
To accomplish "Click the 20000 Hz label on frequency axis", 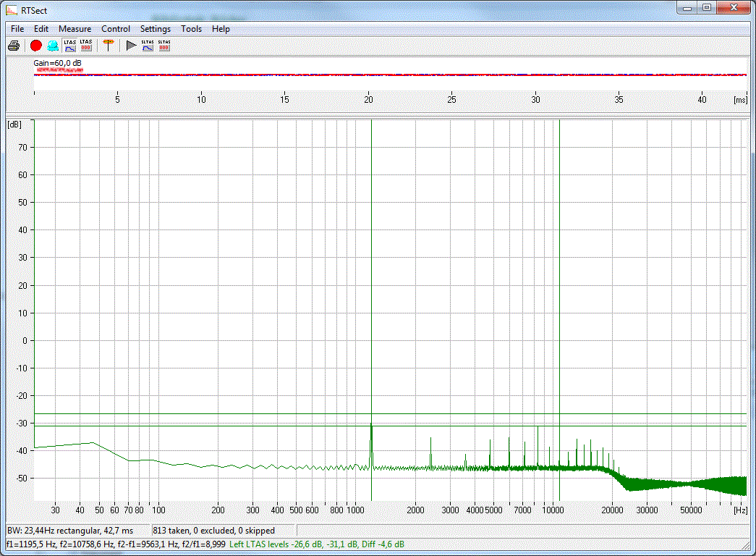I will point(612,510).
